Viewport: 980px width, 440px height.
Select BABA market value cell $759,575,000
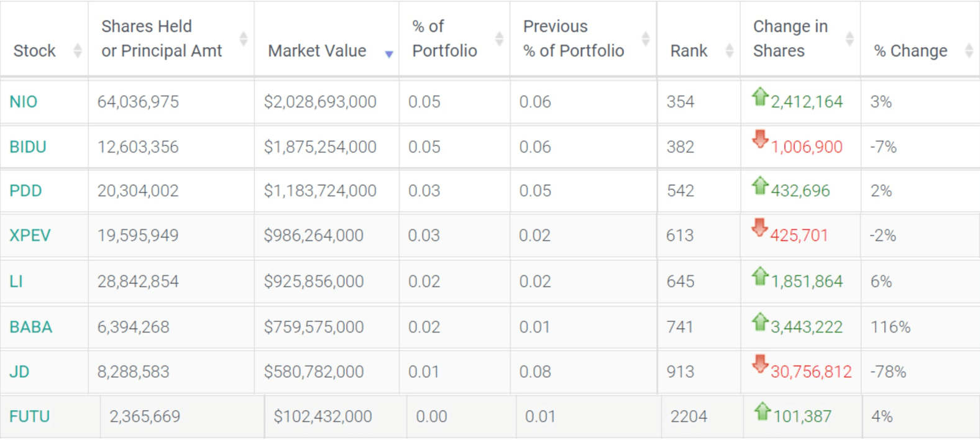[314, 327]
